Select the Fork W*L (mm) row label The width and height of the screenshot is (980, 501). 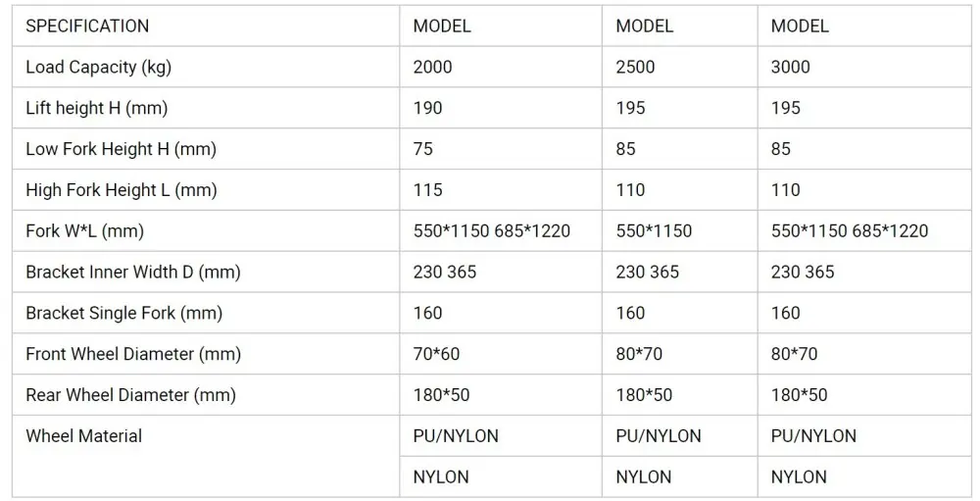click(84, 231)
